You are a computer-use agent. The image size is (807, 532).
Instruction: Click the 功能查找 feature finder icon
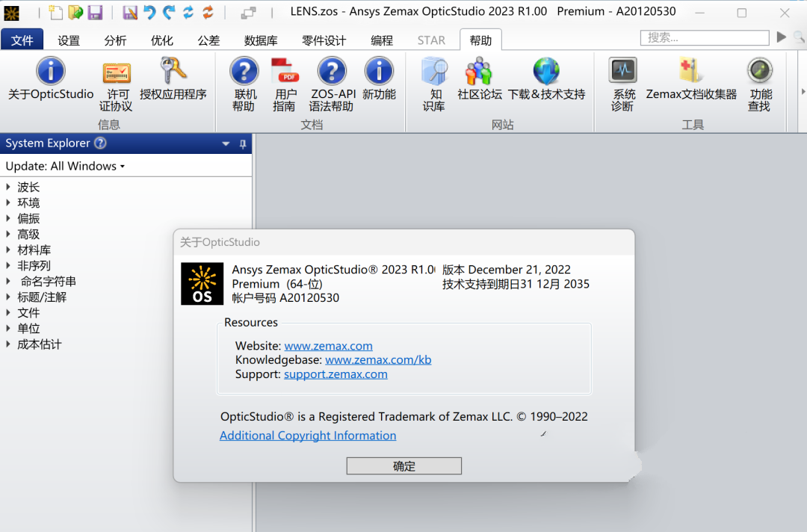(760, 70)
